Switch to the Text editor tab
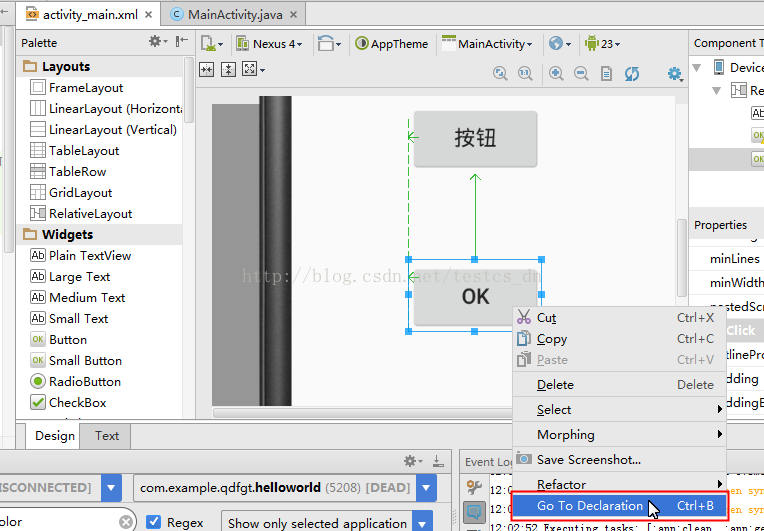764x531 pixels. [x=107, y=436]
